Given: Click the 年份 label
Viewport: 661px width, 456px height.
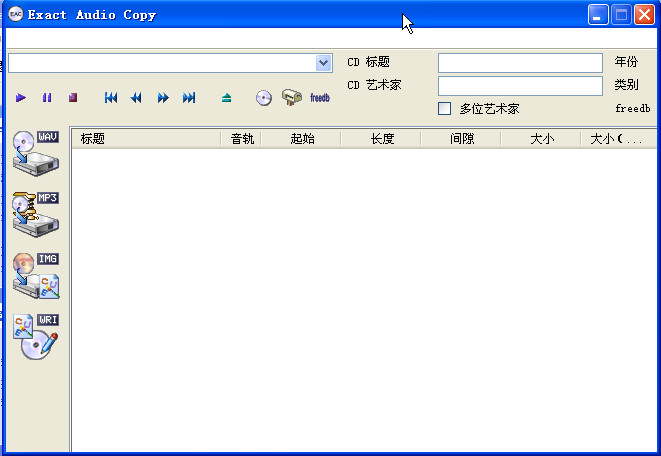Looking at the screenshot, I should click(626, 62).
